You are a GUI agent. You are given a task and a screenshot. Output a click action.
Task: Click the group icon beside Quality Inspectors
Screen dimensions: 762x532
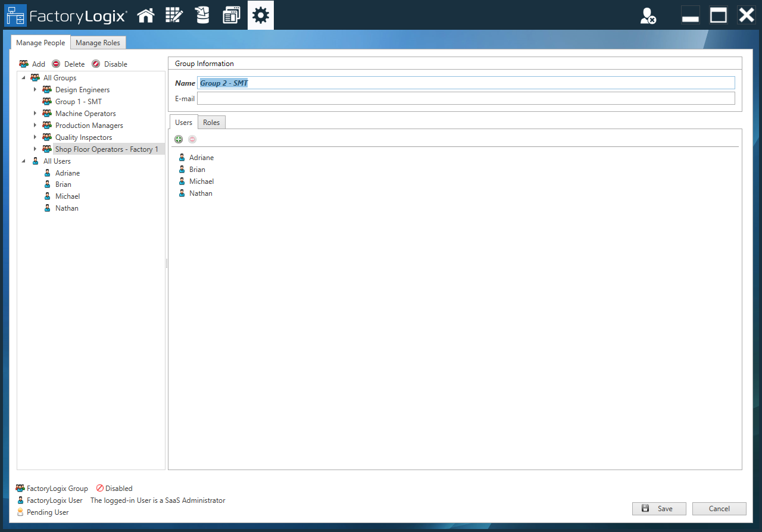(47, 137)
